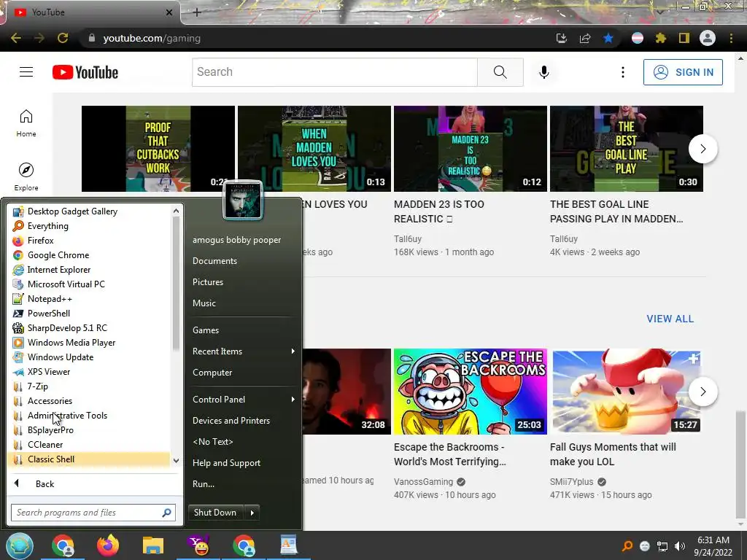Image resolution: width=747 pixels, height=560 pixels.
Task: Expand Recent Items submenu
Action: [x=244, y=351]
